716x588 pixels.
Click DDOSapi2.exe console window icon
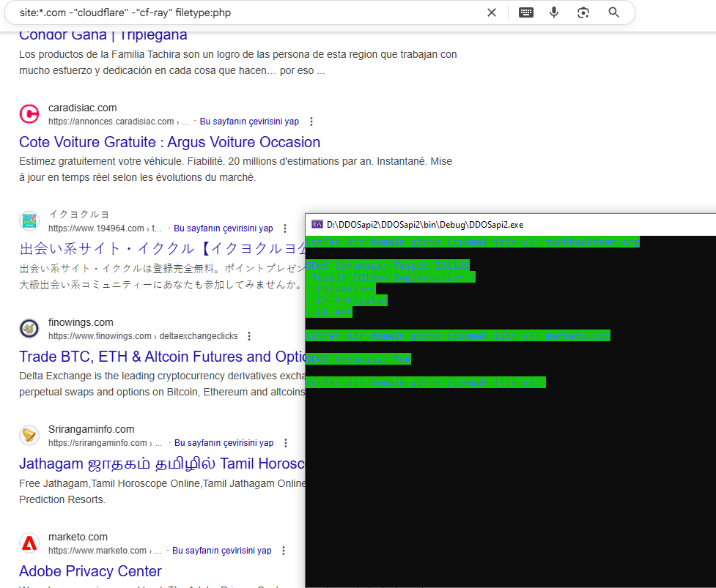click(x=317, y=224)
